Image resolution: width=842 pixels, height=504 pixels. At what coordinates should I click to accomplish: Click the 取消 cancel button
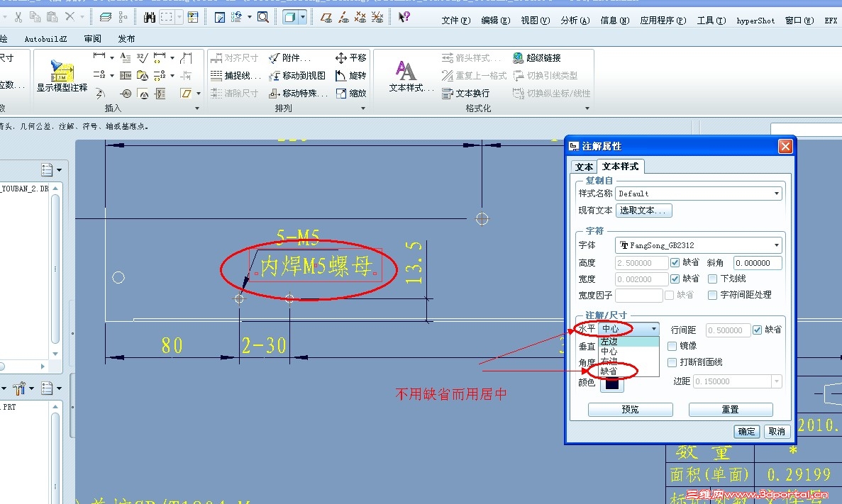777,432
